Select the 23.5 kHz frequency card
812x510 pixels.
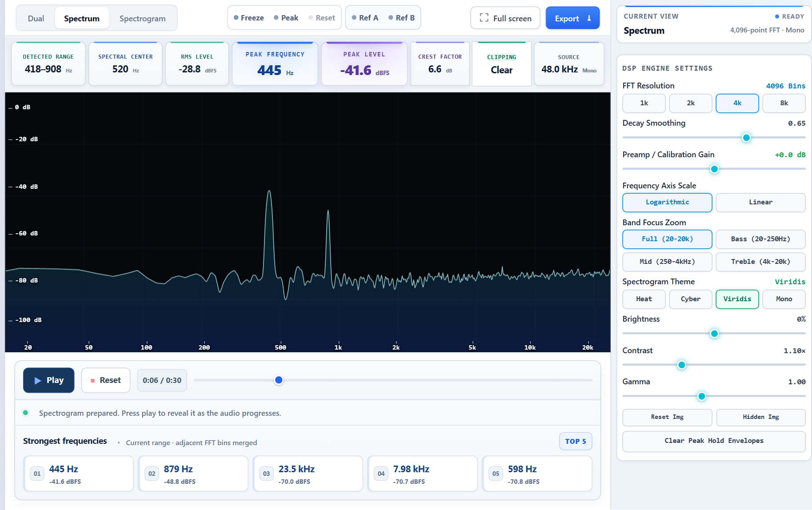pos(308,474)
